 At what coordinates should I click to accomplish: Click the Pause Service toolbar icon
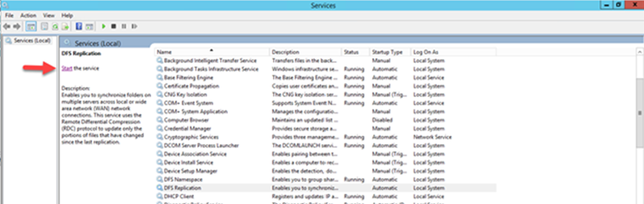point(124,26)
